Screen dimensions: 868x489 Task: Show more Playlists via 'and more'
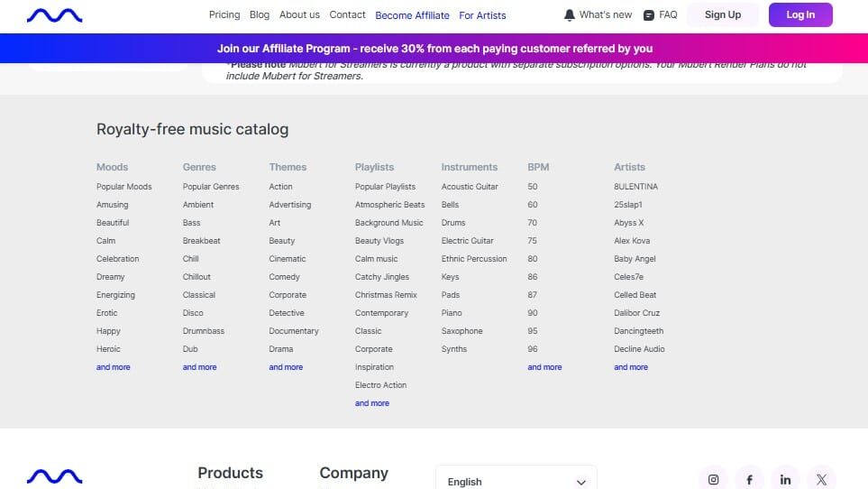[372, 403]
